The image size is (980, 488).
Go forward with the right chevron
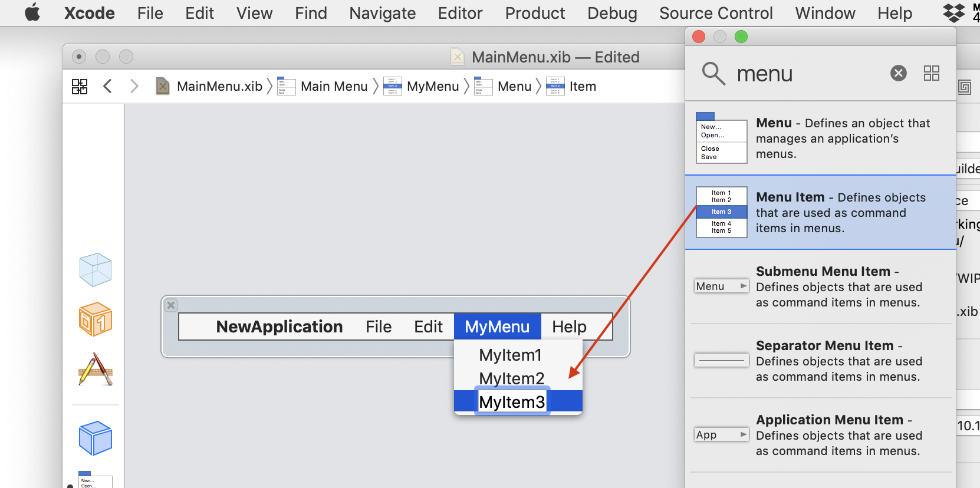coord(134,87)
